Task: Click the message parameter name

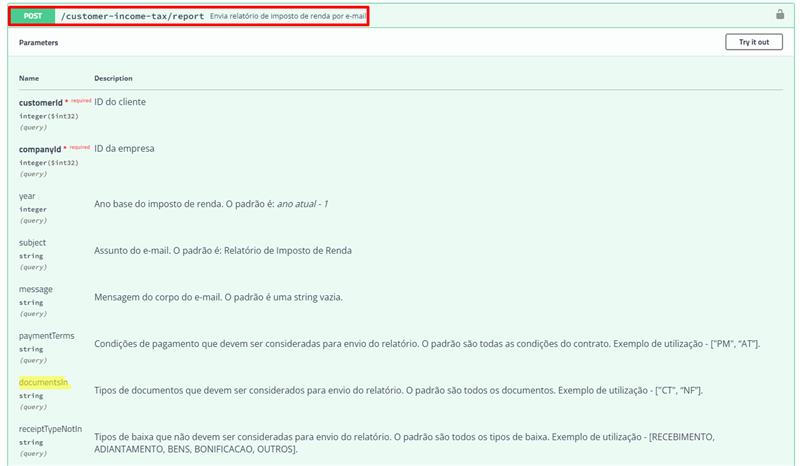Action: tap(36, 289)
